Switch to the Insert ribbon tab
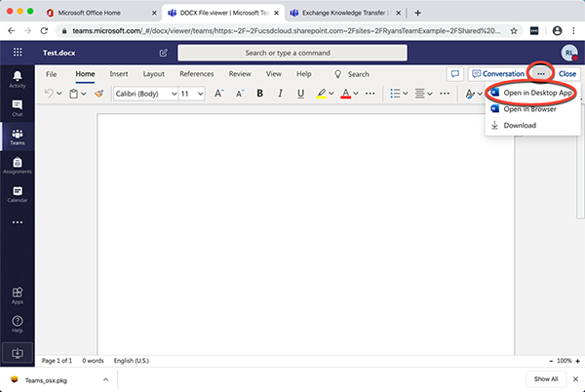Viewport: 585px width, 392px height. coord(119,74)
